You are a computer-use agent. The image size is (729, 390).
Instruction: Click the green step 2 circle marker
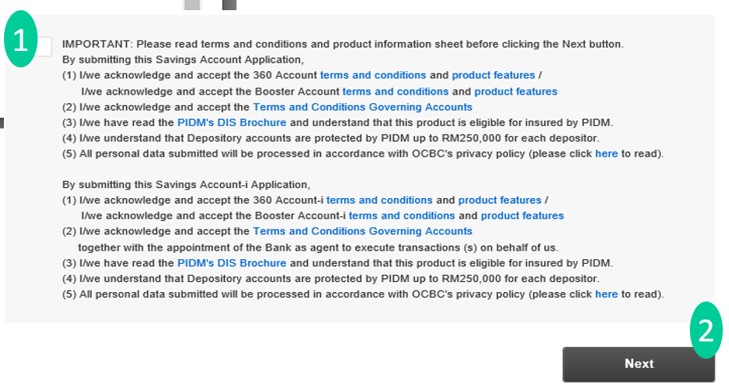click(x=706, y=330)
